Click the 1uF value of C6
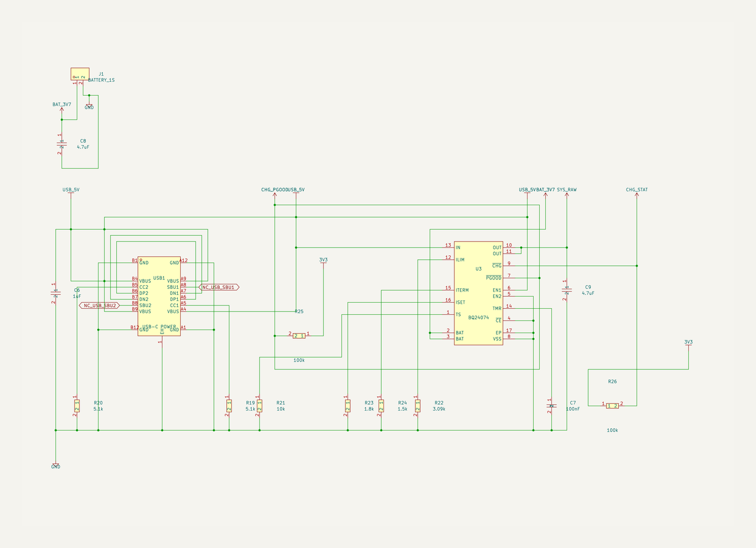Image resolution: width=756 pixels, height=548 pixels. 77,296
